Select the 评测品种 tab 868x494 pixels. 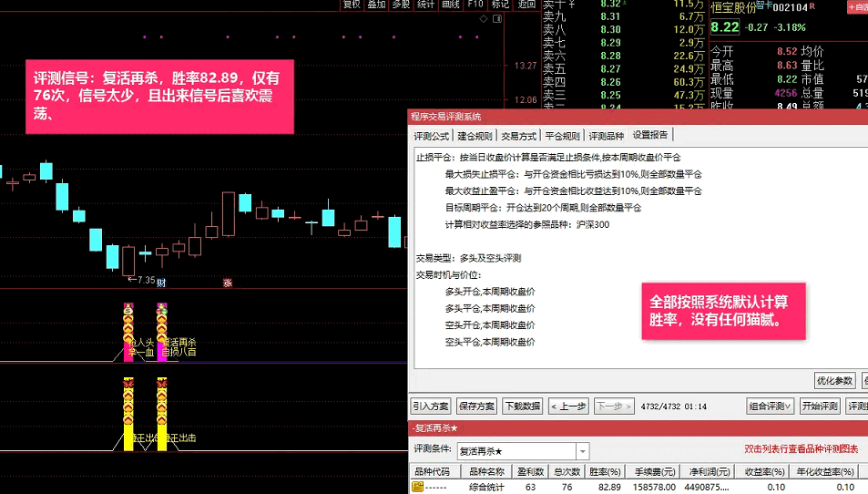tap(607, 136)
